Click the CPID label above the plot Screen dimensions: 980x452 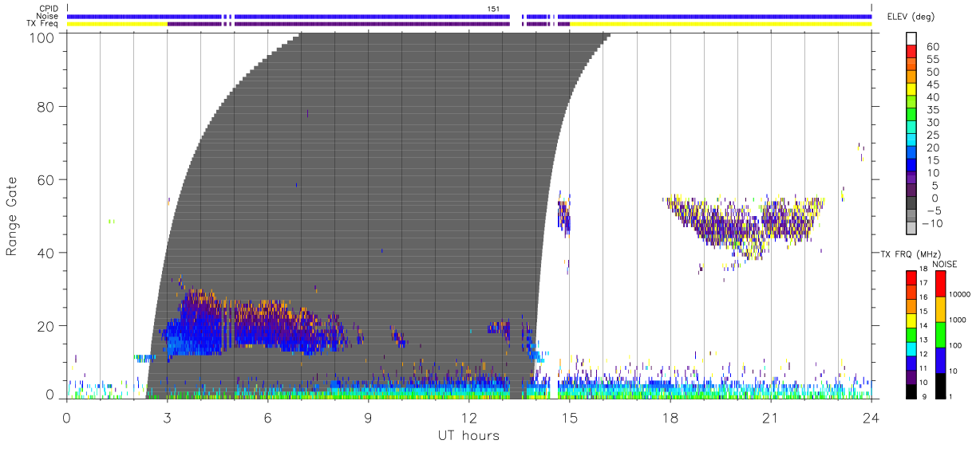pos(48,9)
